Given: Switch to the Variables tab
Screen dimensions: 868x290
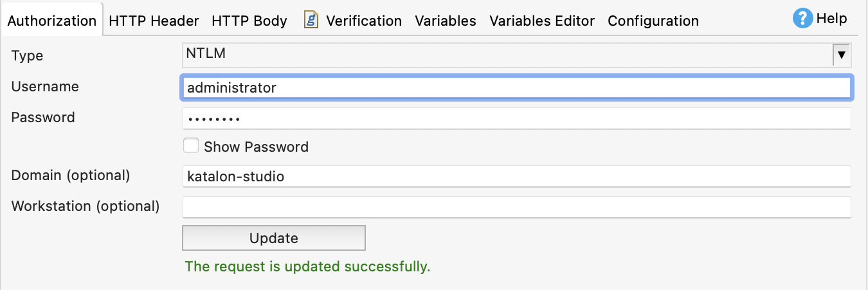Looking at the screenshot, I should click(446, 21).
